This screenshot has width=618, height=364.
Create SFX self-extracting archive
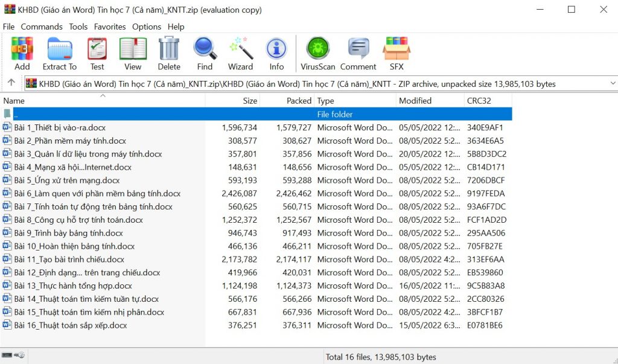tap(397, 53)
